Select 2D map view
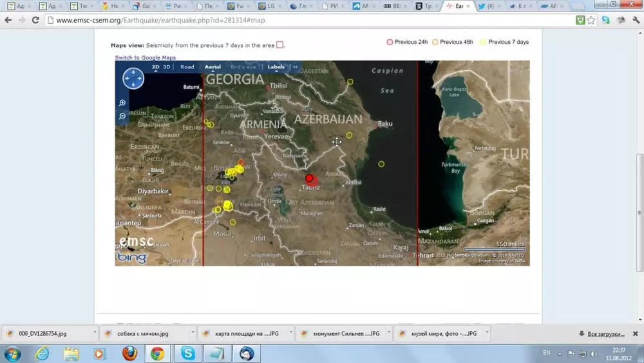Image resolution: width=644 pixels, height=363 pixels. 156,67
